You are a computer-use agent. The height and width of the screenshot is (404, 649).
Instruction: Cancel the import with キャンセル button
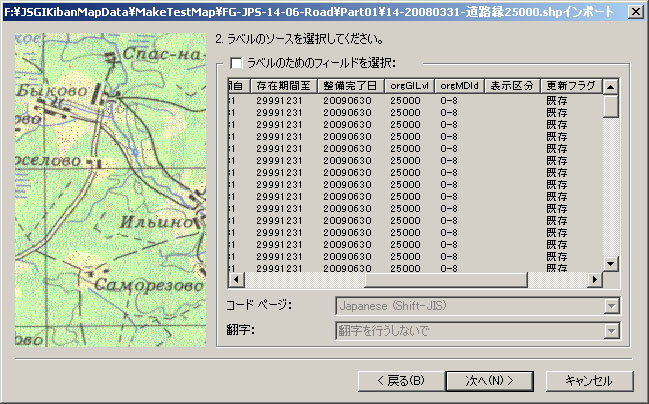tap(588, 380)
